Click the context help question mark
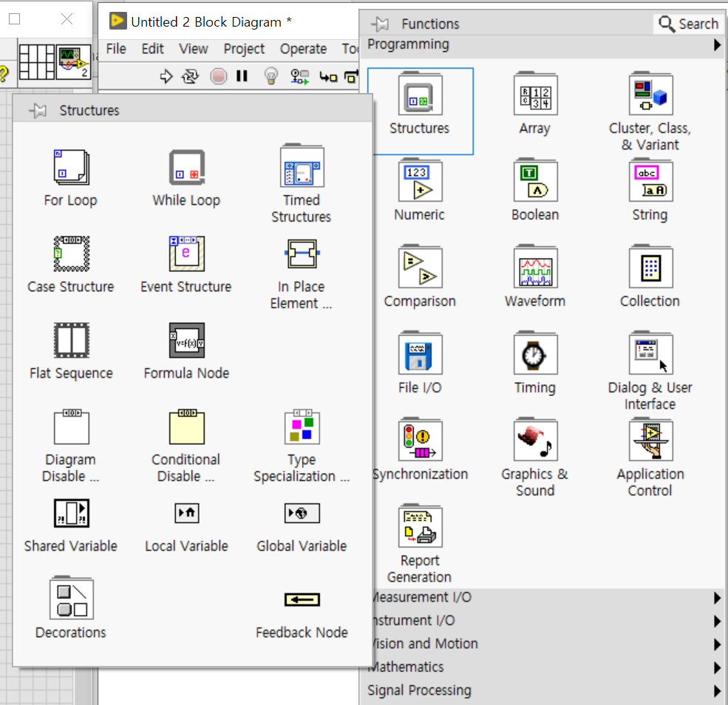Image resolution: width=728 pixels, height=705 pixels. pyautogui.click(x=4, y=73)
